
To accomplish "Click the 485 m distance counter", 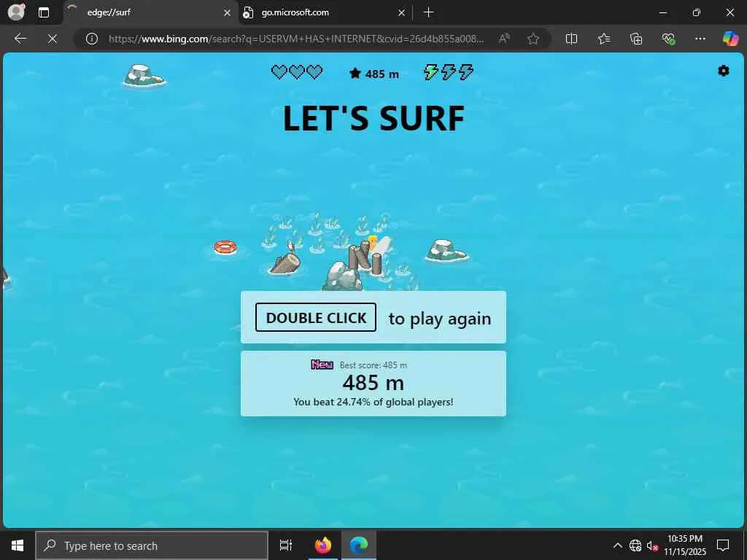I will coord(382,74).
